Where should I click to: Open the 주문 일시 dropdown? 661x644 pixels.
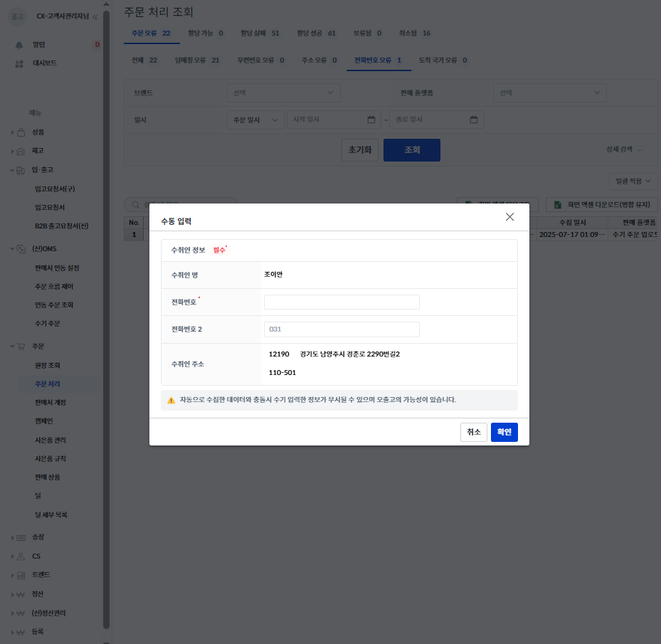pos(255,120)
